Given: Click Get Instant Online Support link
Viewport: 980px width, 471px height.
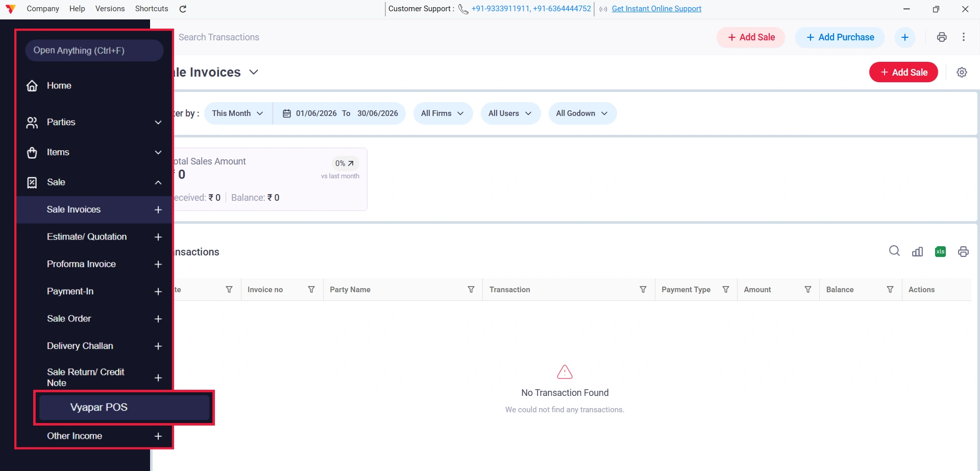Looking at the screenshot, I should click(x=656, y=9).
